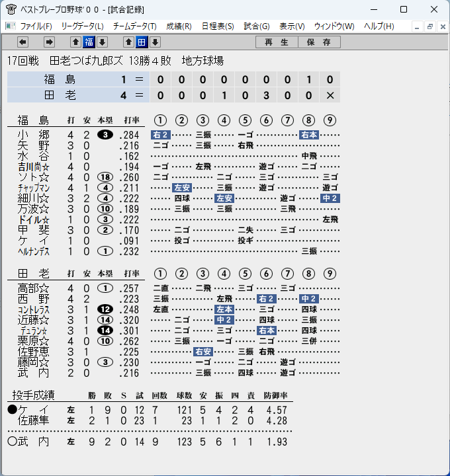Click 田老 team name in the scoreboard
This screenshot has width=450, height=476.
60,95
